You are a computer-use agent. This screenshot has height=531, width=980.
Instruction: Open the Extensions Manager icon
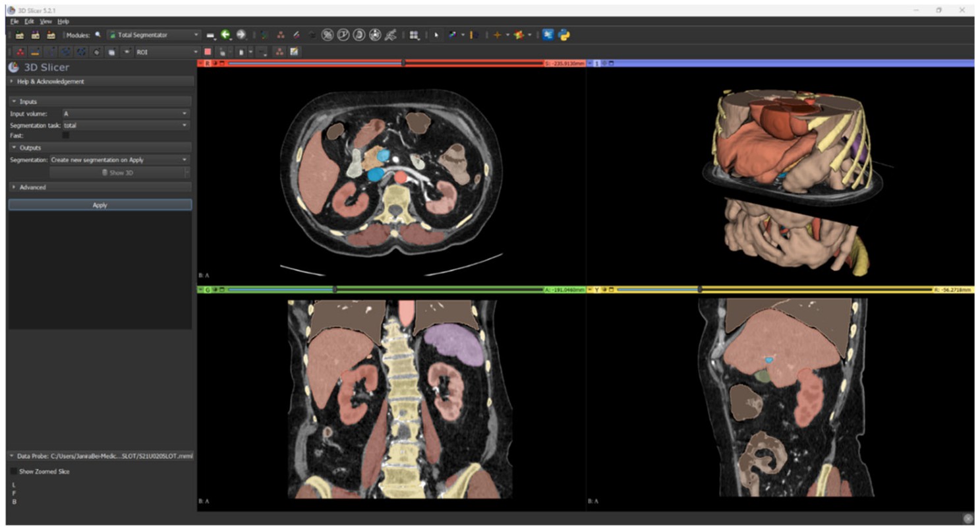coord(548,35)
